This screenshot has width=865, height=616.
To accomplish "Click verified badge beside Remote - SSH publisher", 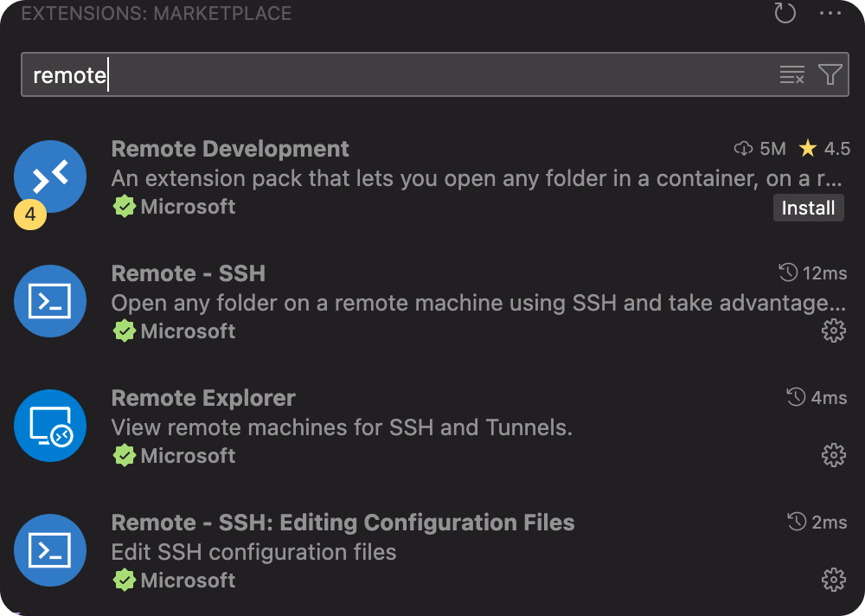I will coord(124,331).
